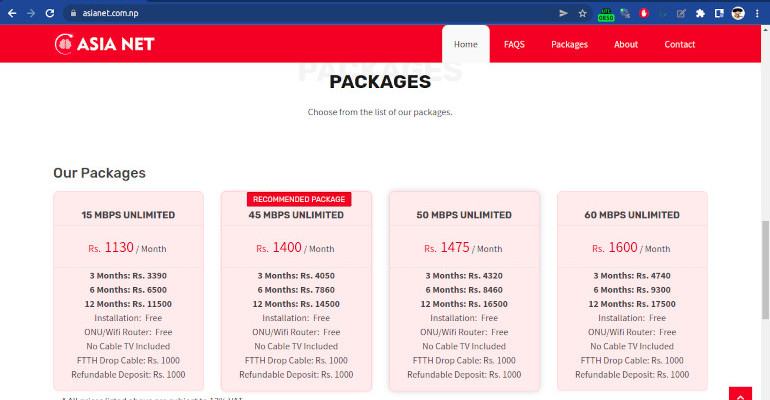Select the 45 MBPS Unlimited package title
Viewport: 770px width, 400px height.
pyautogui.click(x=296, y=215)
